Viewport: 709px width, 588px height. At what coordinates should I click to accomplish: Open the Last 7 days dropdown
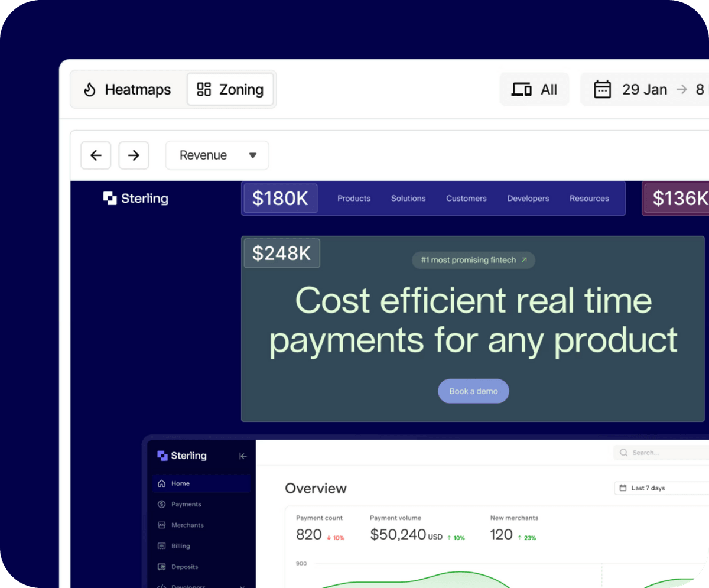[x=662, y=488]
